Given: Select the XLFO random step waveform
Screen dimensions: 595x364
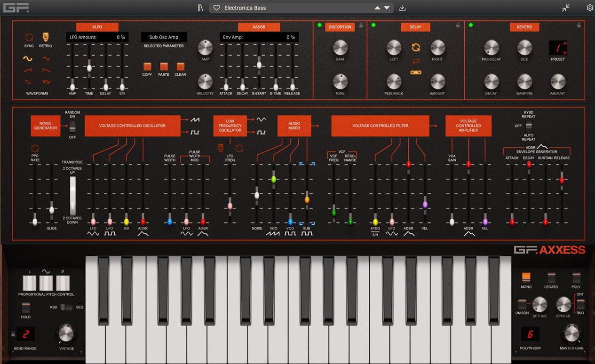Looking at the screenshot, I should (x=46, y=81).
